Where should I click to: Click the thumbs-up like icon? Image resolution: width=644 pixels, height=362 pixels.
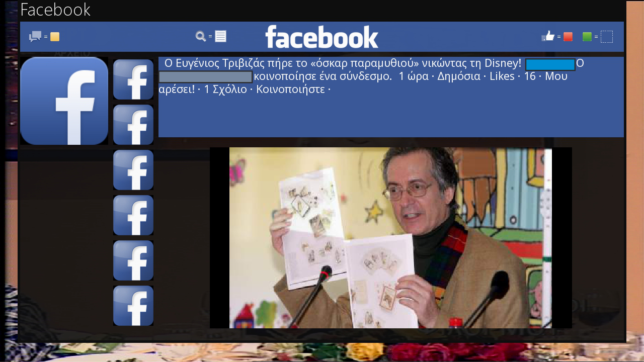tap(548, 36)
